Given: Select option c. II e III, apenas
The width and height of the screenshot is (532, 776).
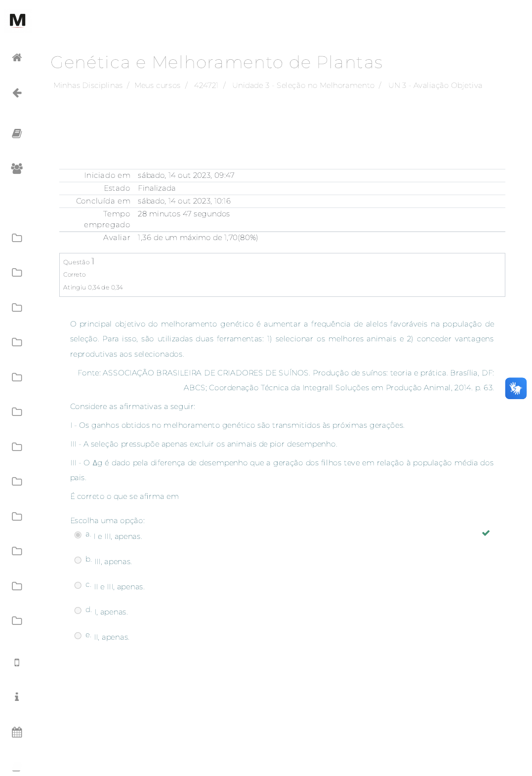Looking at the screenshot, I should (78, 585).
